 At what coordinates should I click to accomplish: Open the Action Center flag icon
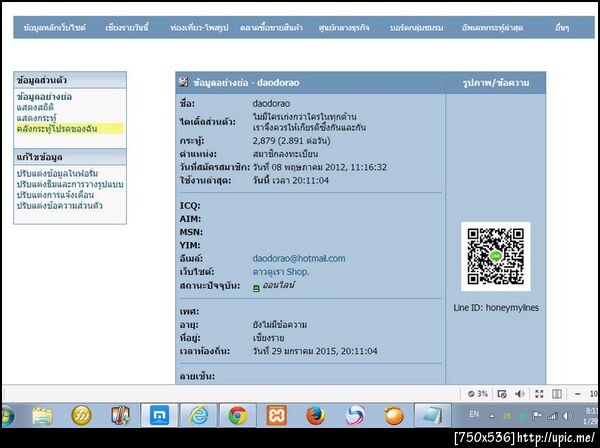pos(537,416)
